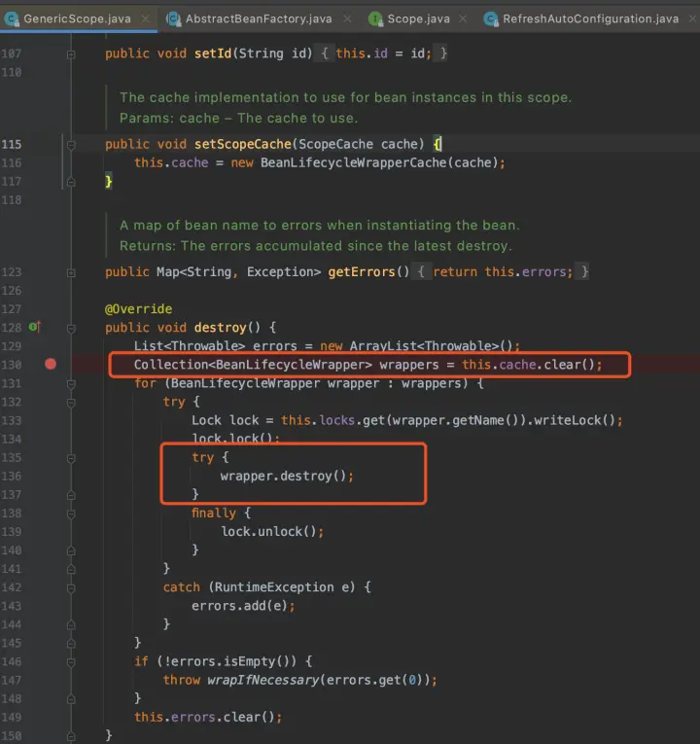700x744 pixels.
Task: Open the RefreshAutoConfiguration.java tab
Action: tap(590, 18)
